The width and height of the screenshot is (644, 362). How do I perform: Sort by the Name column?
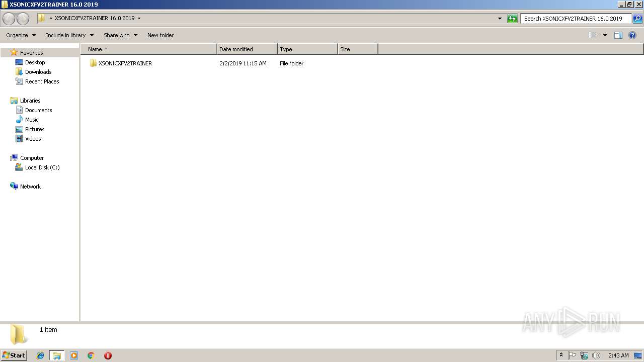coord(149,49)
